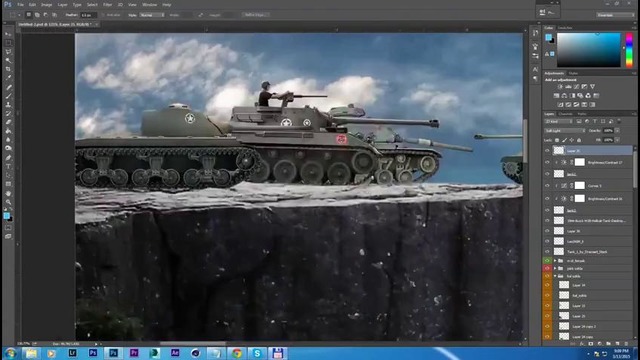The width and height of the screenshot is (640, 360).
Task: Click foreground color swatch in the toolbox
Action: (x=7, y=216)
